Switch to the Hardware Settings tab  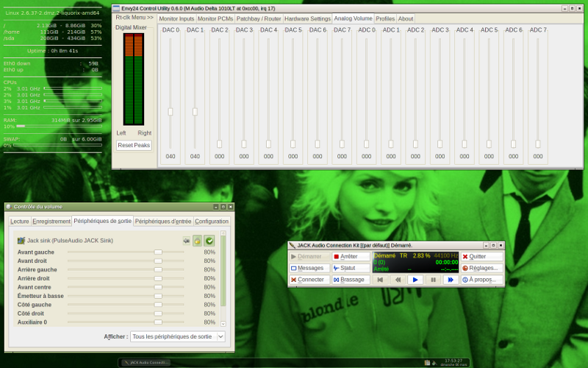click(x=307, y=18)
